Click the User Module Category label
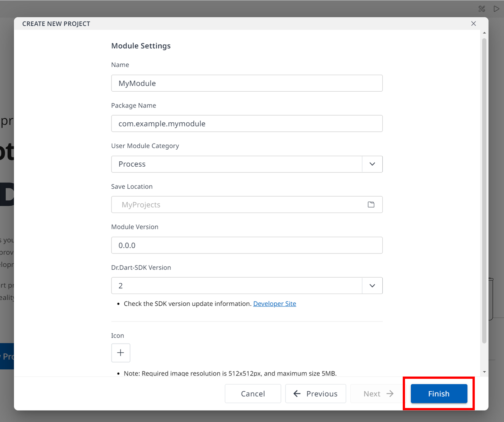 coord(145,146)
